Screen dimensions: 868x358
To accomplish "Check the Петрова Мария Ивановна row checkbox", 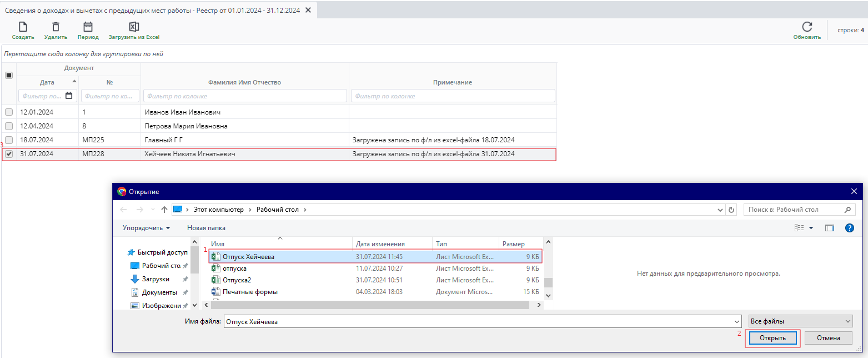I will click(9, 126).
